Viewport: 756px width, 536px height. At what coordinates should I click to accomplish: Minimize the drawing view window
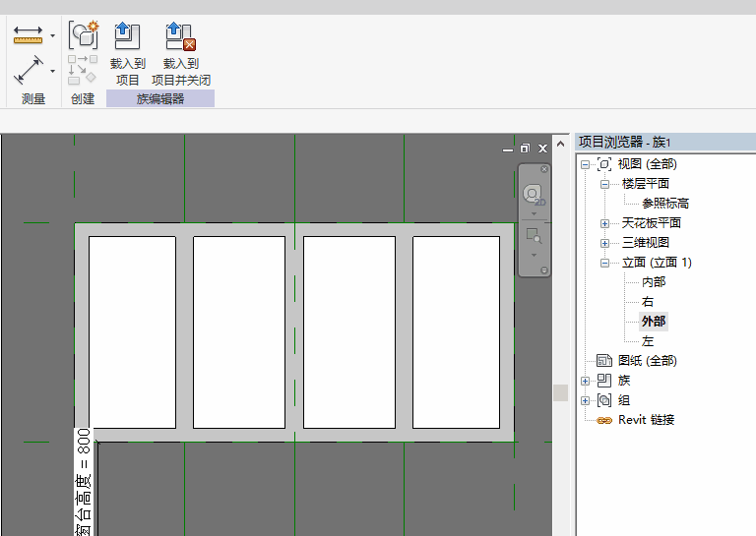click(508, 149)
